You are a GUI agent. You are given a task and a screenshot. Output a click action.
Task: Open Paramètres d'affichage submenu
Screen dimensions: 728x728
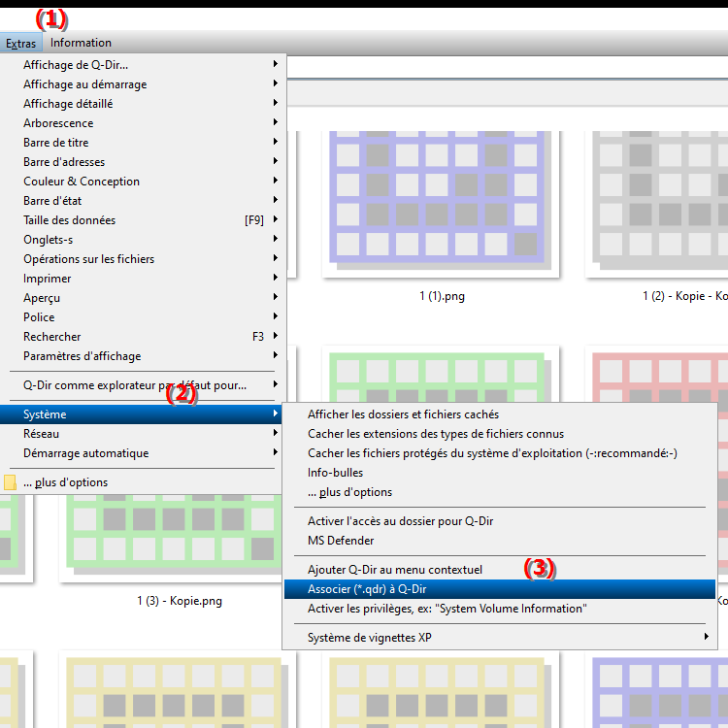(x=143, y=356)
